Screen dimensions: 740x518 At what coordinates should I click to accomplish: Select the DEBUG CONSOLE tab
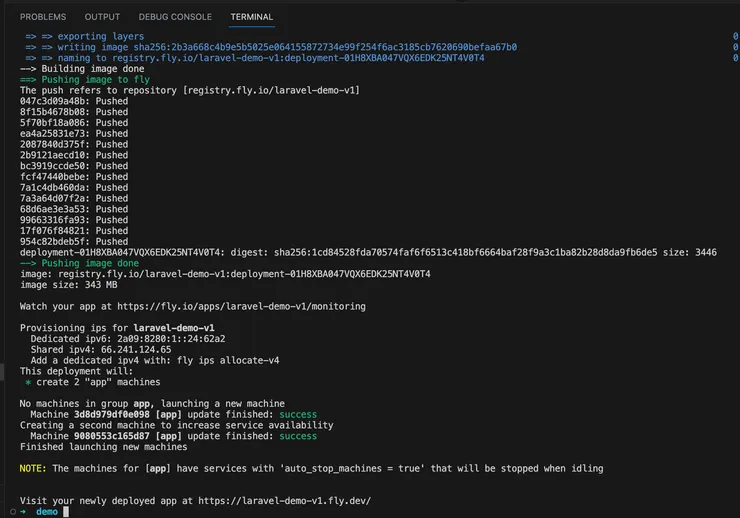pyautogui.click(x=175, y=17)
